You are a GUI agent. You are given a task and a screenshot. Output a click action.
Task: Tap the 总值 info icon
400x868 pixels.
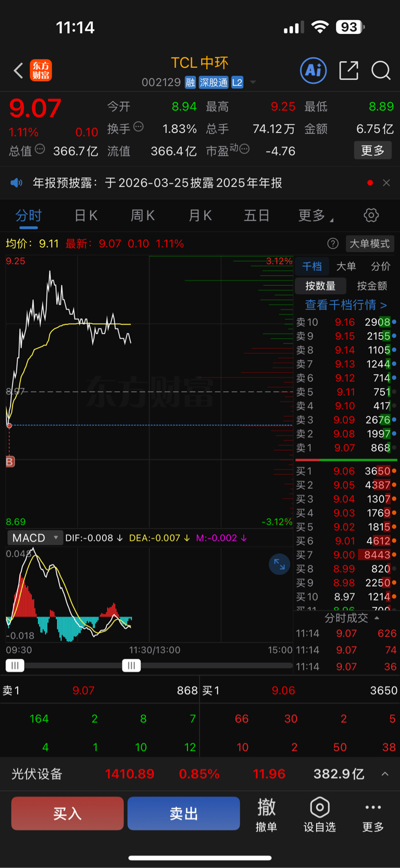point(40,150)
